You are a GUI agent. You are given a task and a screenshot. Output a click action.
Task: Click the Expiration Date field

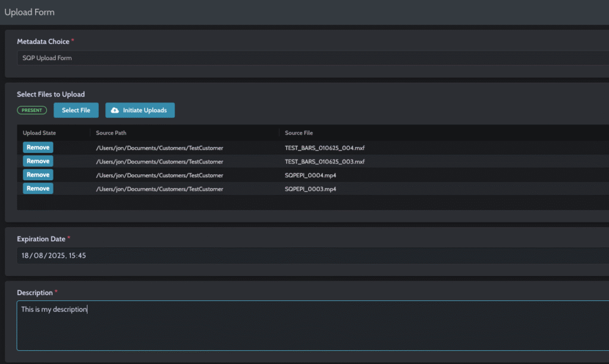[x=313, y=256]
